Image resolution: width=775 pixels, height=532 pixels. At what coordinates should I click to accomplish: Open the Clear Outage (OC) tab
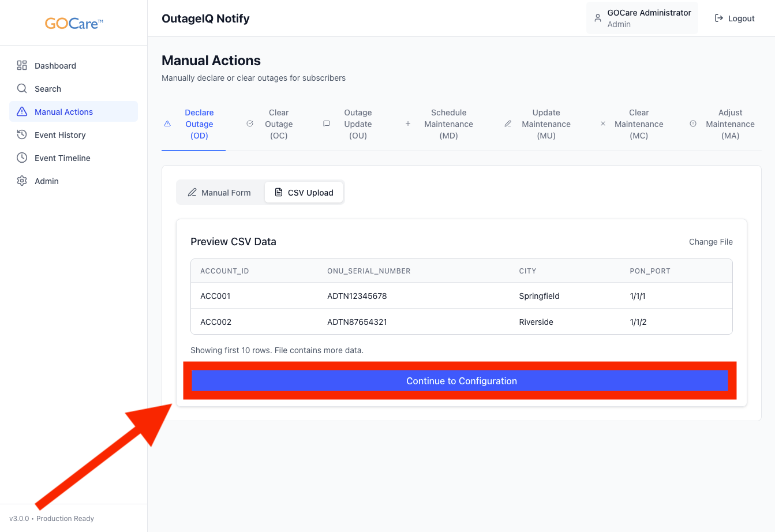tap(279, 124)
